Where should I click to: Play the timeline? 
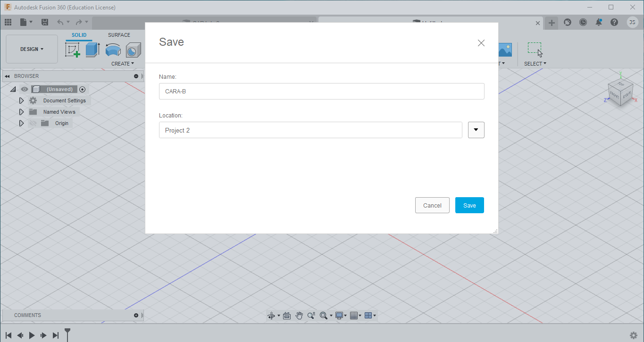click(32, 335)
